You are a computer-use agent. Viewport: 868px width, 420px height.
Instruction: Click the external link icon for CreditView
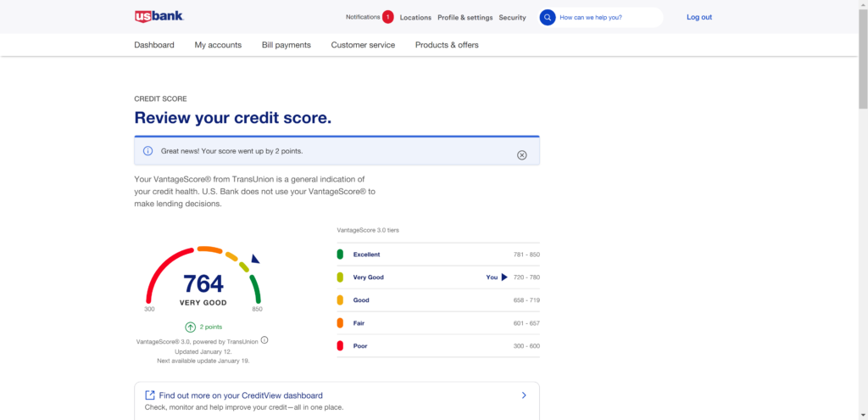150,395
